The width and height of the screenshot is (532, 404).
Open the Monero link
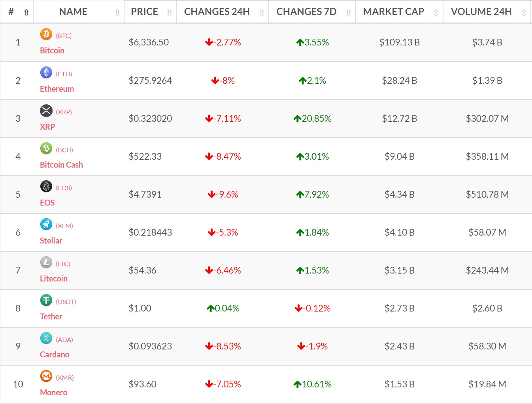pyautogui.click(x=54, y=393)
